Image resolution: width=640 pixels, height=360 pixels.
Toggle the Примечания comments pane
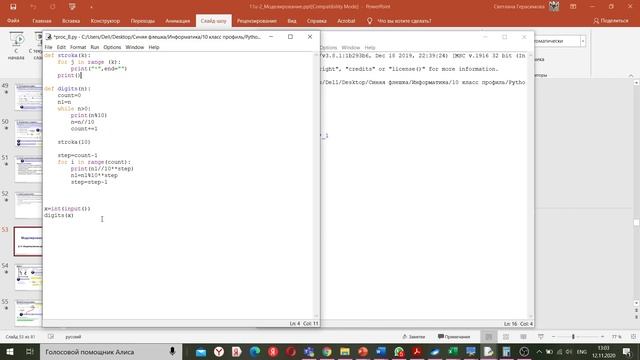(x=454, y=337)
